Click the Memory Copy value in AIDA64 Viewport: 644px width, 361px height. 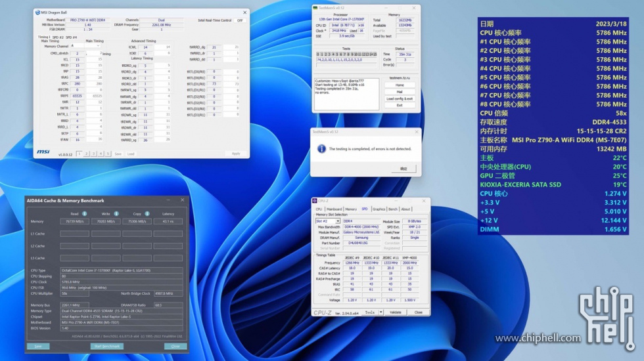(137, 222)
